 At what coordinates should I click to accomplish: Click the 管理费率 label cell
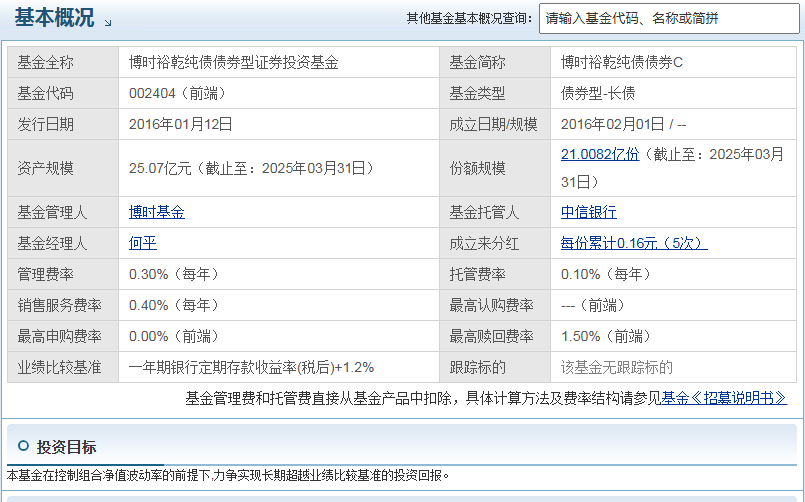(x=63, y=274)
